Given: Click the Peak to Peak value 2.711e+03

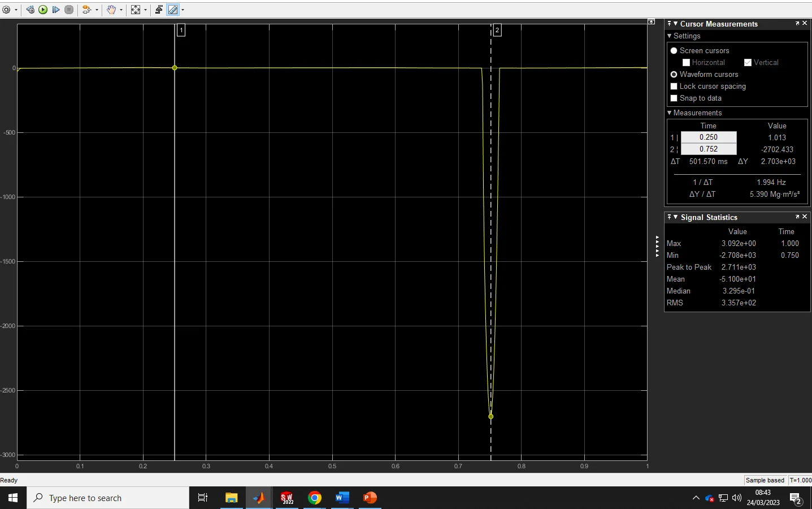Looking at the screenshot, I should click(x=739, y=267).
